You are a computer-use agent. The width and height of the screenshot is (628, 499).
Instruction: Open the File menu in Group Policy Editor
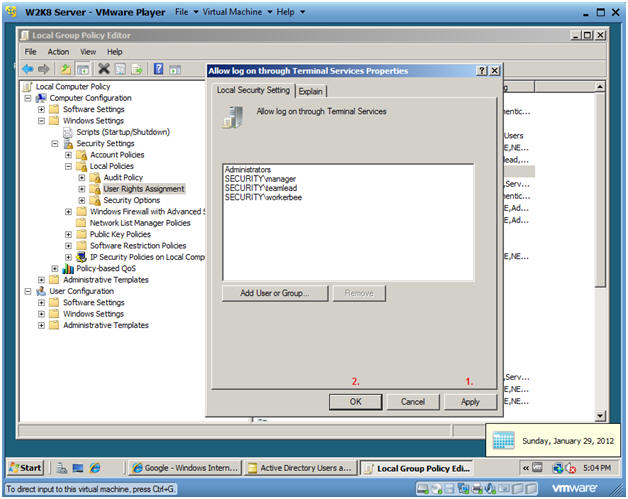point(30,52)
